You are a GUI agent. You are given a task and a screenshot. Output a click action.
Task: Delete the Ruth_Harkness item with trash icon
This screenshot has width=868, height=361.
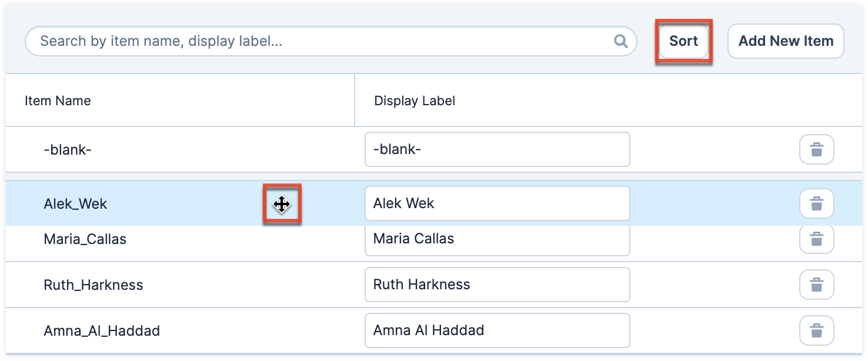[816, 285]
